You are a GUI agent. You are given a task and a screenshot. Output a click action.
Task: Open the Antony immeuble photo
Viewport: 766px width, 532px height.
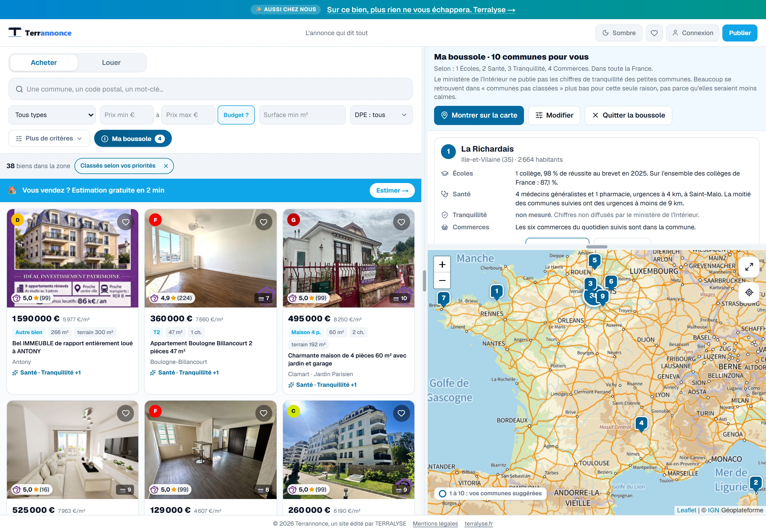pos(72,258)
